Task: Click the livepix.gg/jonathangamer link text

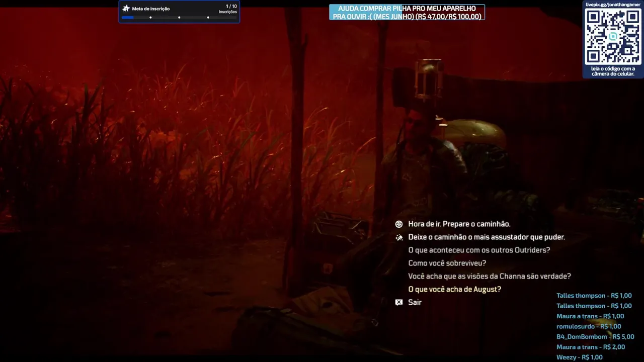Action: tap(613, 5)
